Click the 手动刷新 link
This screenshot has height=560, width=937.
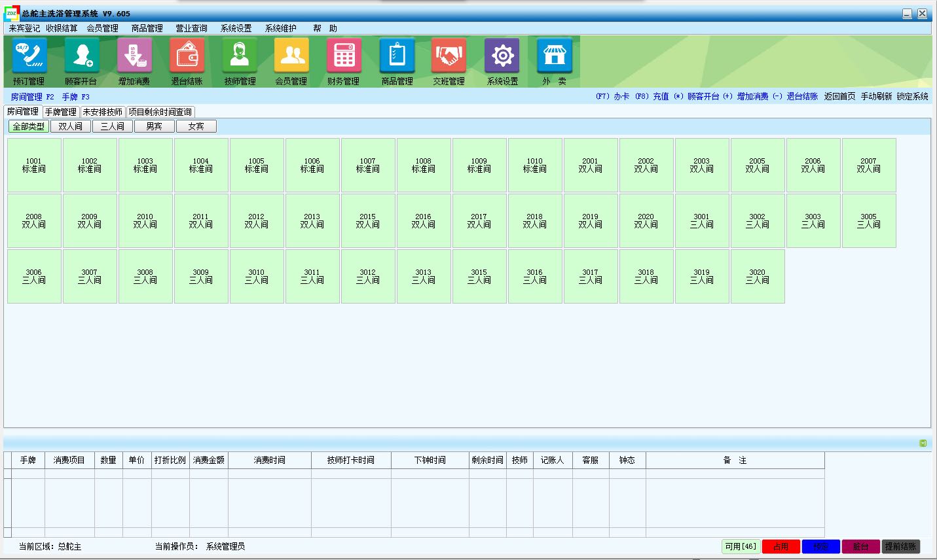(876, 96)
